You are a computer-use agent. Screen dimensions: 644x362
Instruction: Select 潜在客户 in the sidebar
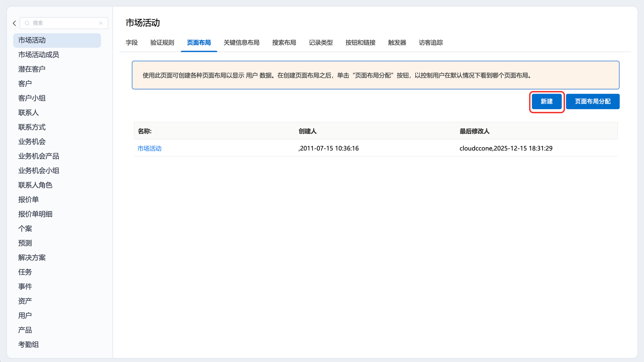32,69
